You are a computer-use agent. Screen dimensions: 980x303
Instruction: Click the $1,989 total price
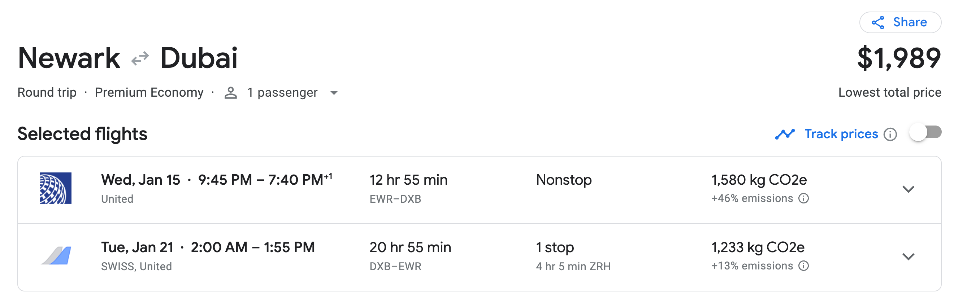point(899,58)
